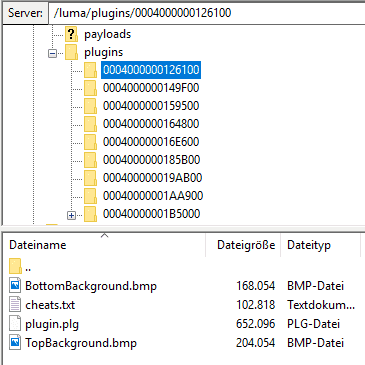This screenshot has width=365, height=365.
Task: Click folder icon of 0004000000164800
Action: click(x=90, y=124)
